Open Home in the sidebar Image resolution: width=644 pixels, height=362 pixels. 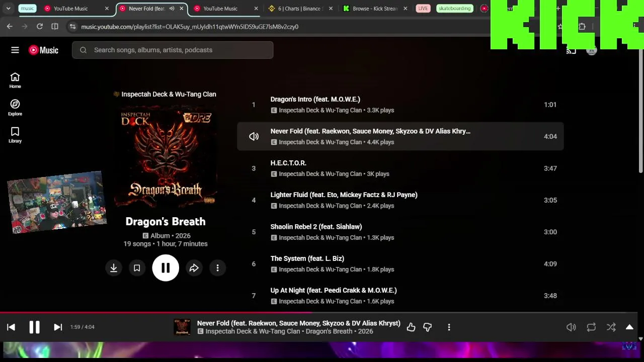tap(15, 80)
